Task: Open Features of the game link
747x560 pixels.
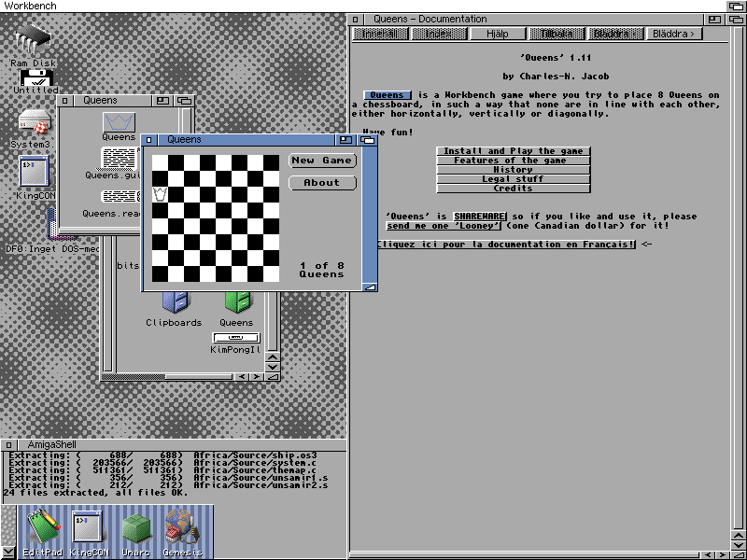Action: coord(514,161)
